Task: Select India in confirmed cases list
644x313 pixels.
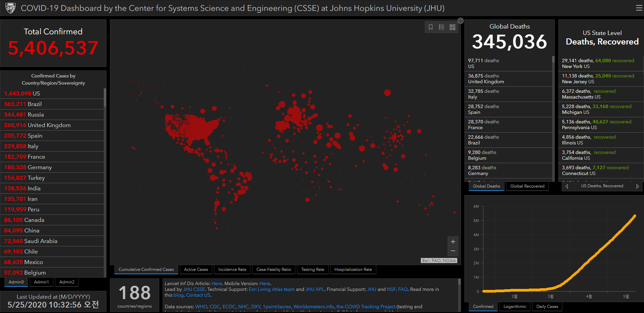Action: tap(52, 188)
